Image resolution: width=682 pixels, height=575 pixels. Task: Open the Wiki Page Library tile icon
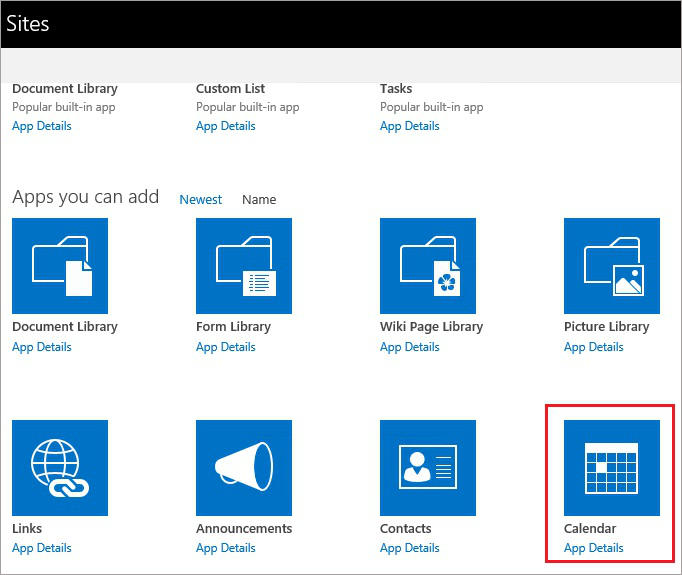pos(428,266)
